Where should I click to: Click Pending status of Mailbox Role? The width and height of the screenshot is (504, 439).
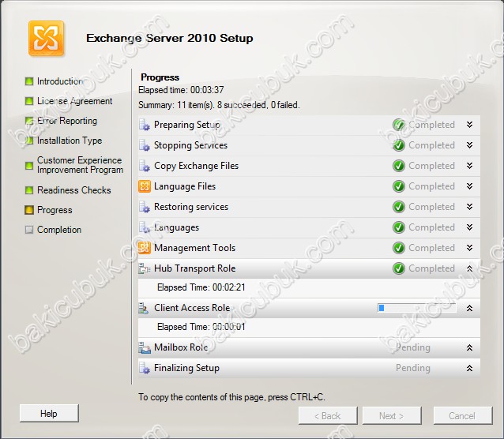(413, 347)
